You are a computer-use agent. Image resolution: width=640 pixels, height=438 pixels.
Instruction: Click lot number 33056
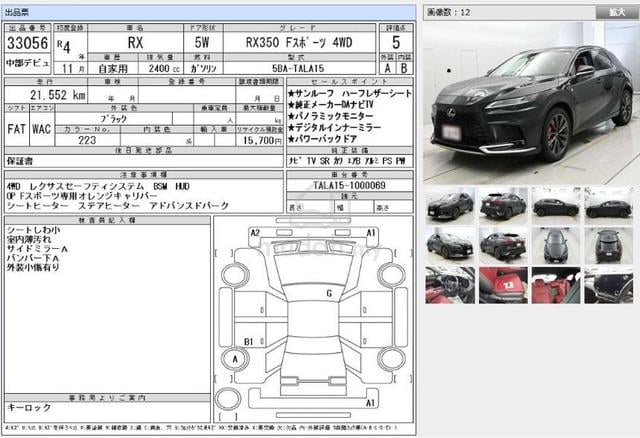(x=27, y=43)
